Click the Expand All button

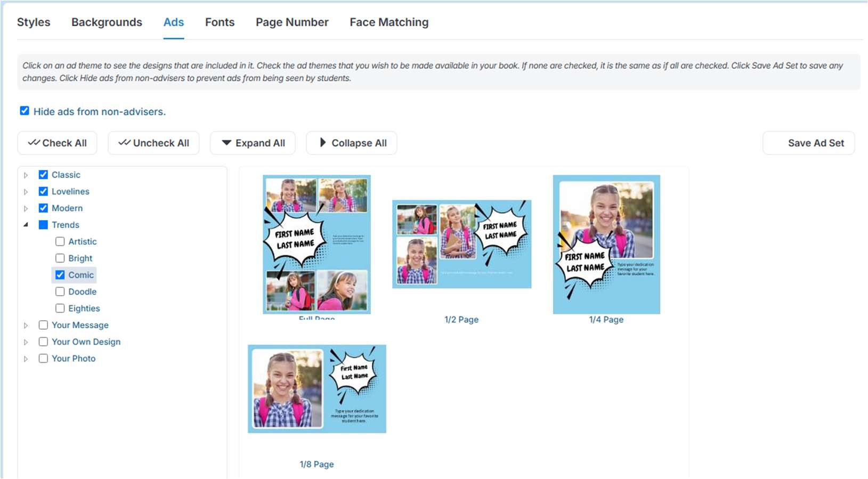253,143
